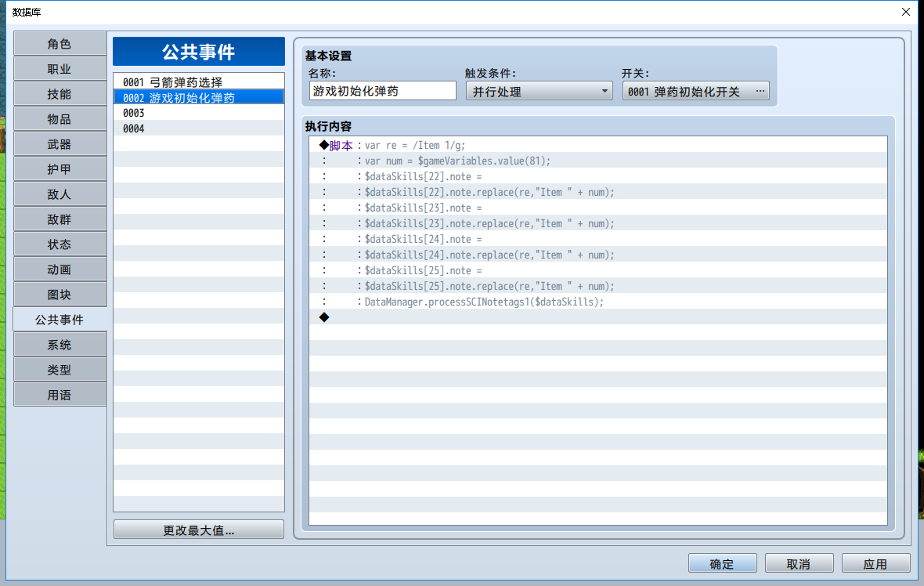
Task: Select line '$dataSkills[24].note ='
Action: (598, 239)
